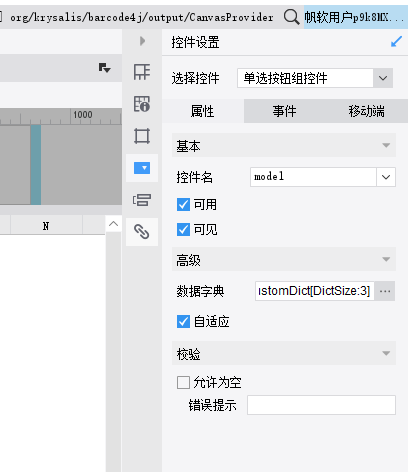Click the 控件设置 panel title
Screen dimensions: 408x472
pyautogui.click(x=195, y=42)
